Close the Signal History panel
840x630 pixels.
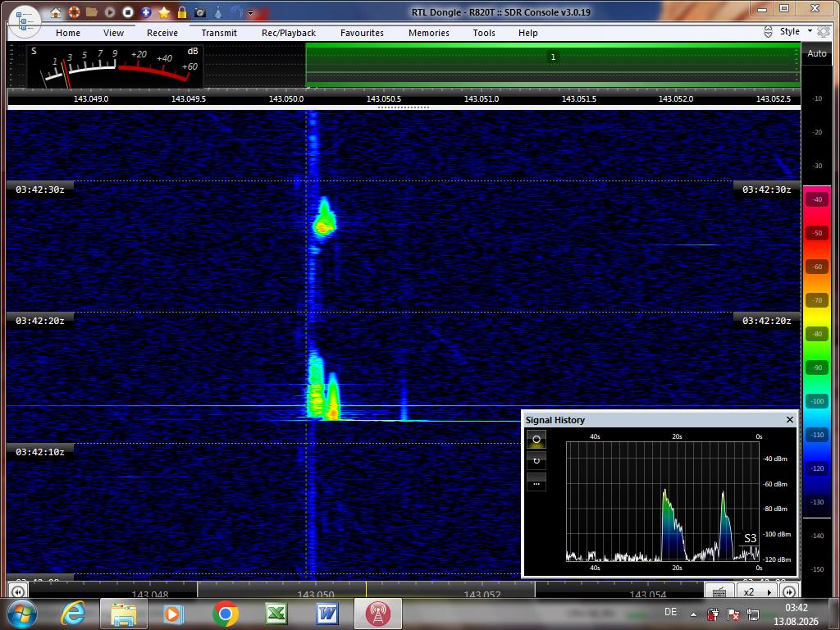point(790,419)
